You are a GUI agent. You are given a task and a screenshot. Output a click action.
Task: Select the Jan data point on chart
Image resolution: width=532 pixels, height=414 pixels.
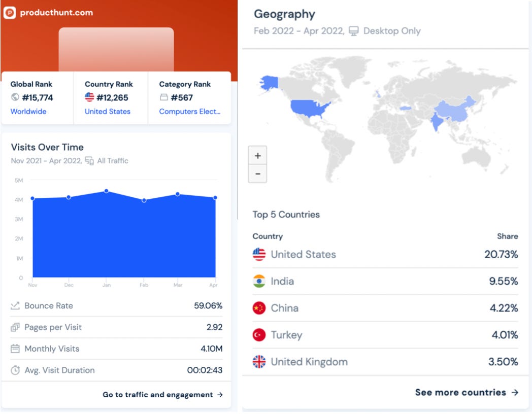coord(107,191)
